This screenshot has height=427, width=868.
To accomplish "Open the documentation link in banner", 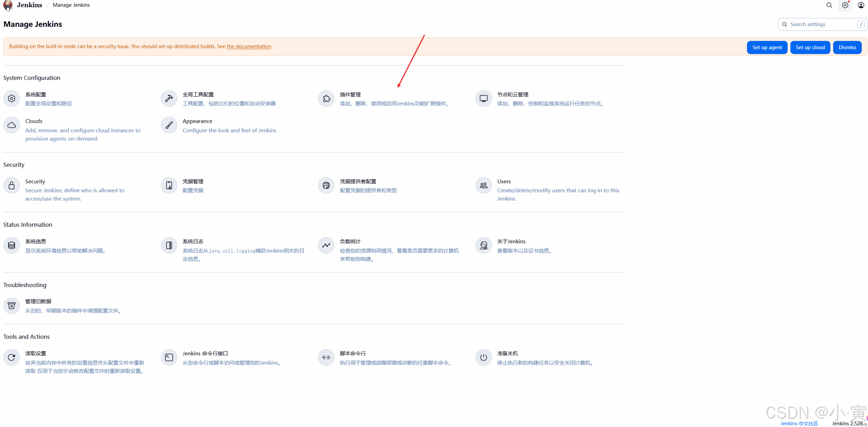I will [249, 47].
